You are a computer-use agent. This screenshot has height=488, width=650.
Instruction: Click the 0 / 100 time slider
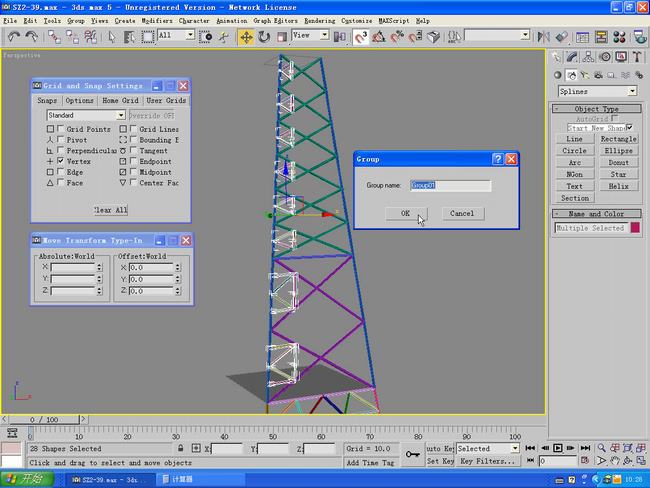click(44, 420)
